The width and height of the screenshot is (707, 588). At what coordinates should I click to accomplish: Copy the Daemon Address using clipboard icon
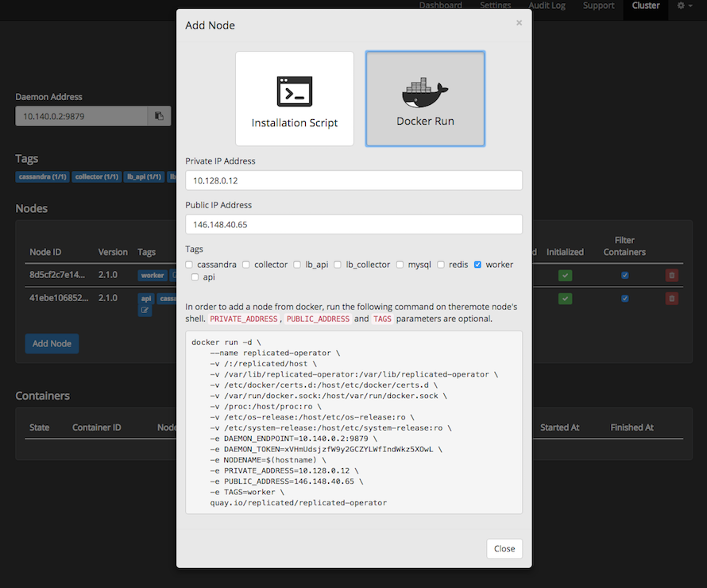pos(159,115)
